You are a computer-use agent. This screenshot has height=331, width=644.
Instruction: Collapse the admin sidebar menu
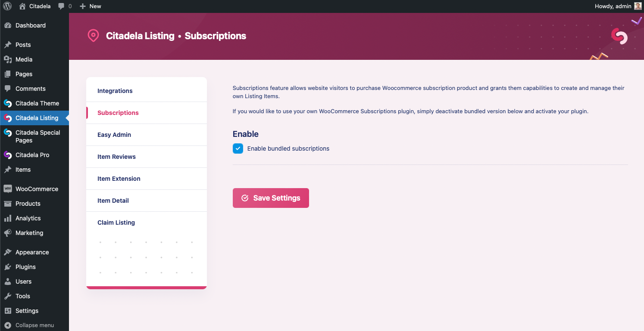[29, 325]
